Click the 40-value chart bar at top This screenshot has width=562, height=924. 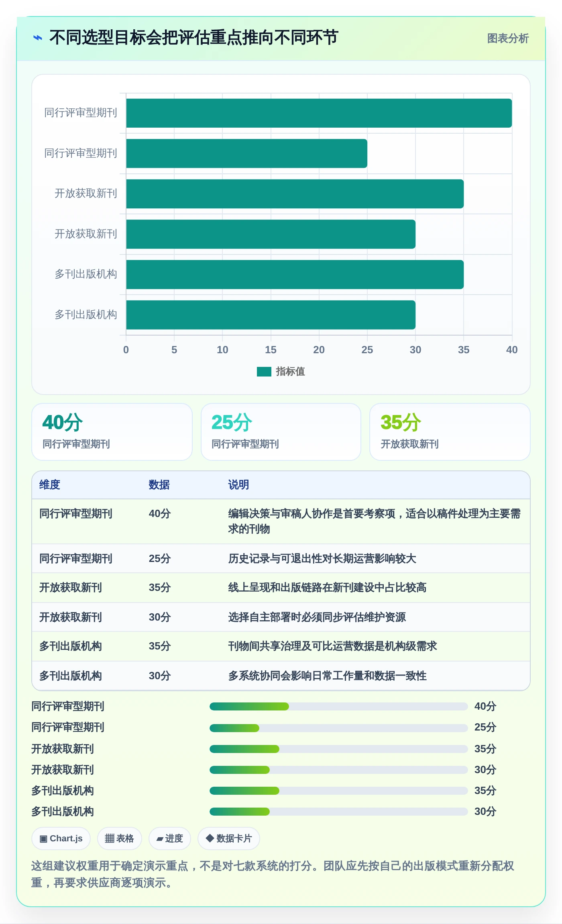point(319,113)
